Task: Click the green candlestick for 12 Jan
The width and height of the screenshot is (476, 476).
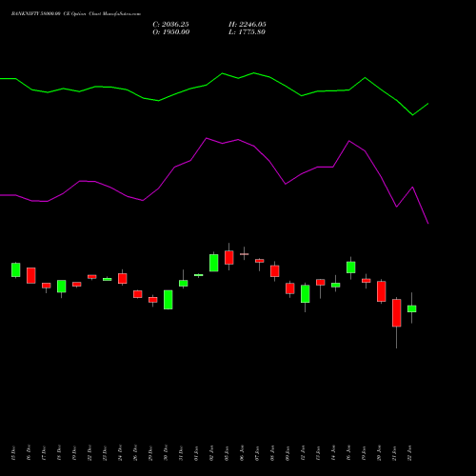Action: pyautogui.click(x=306, y=294)
